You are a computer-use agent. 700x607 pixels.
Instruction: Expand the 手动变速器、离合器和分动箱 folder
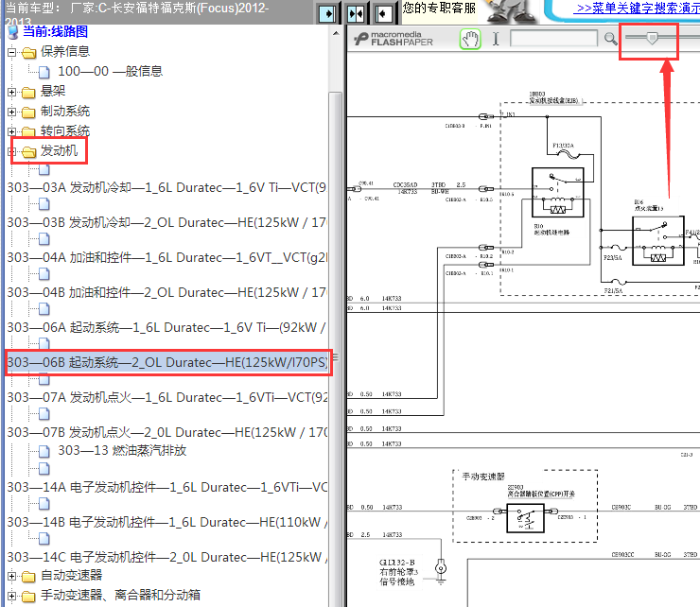(x=12, y=596)
